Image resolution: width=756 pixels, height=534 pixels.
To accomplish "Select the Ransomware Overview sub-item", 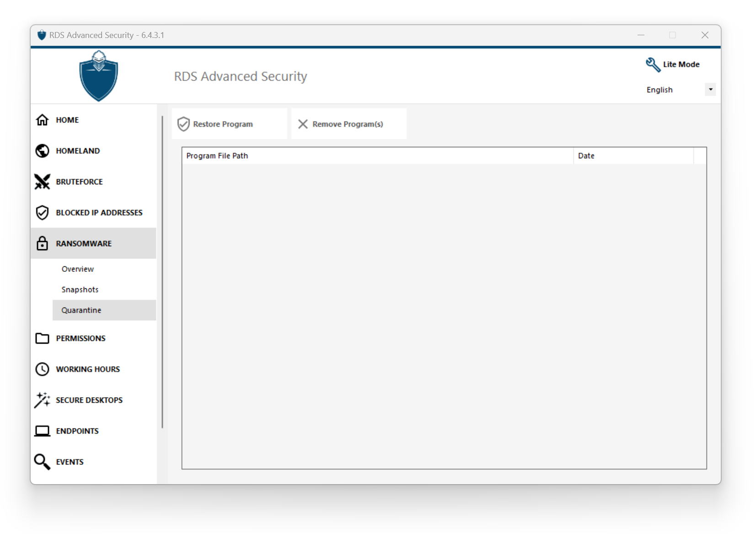I will (x=104, y=269).
